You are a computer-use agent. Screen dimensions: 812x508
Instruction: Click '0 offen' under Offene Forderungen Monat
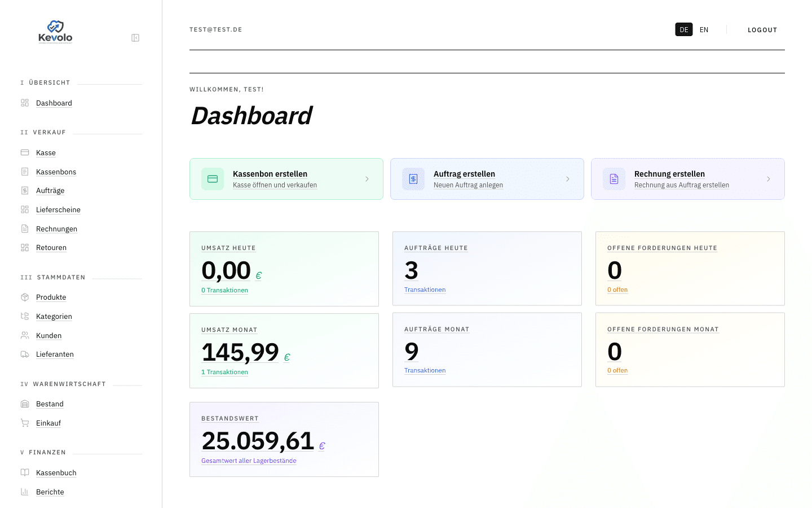click(x=617, y=370)
